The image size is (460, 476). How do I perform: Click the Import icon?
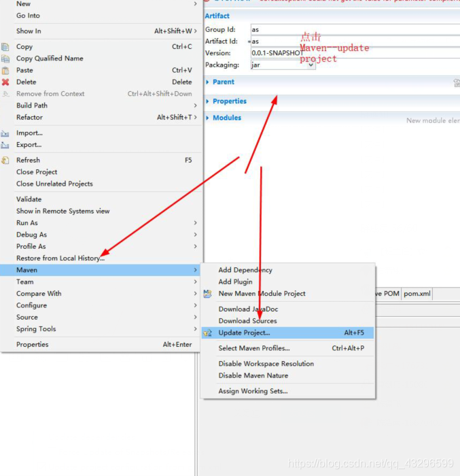coord(5,133)
